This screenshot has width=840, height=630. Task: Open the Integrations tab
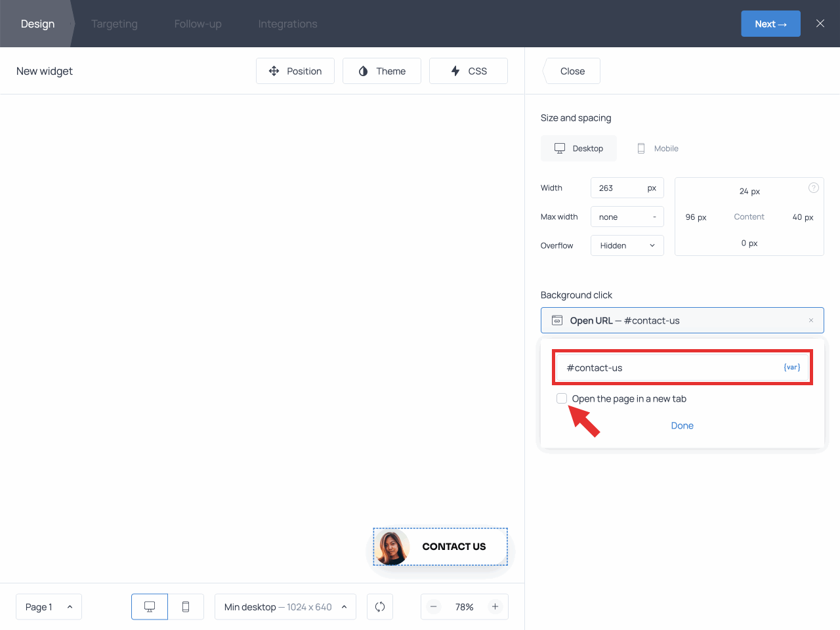(287, 24)
